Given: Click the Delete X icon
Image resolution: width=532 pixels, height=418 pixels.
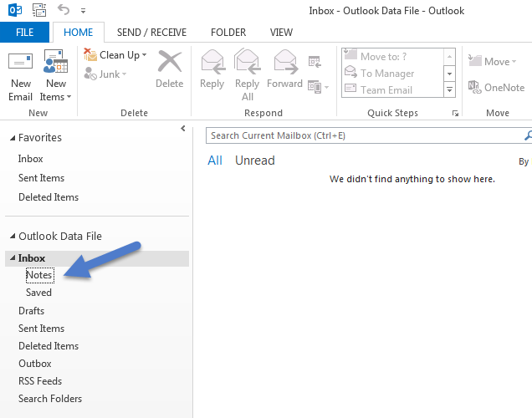Looking at the screenshot, I should (170, 62).
